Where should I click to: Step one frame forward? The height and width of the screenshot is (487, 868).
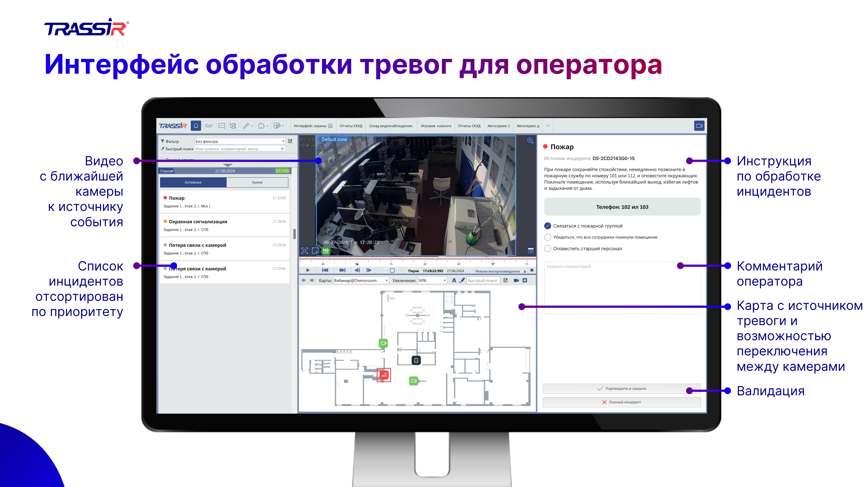[369, 270]
